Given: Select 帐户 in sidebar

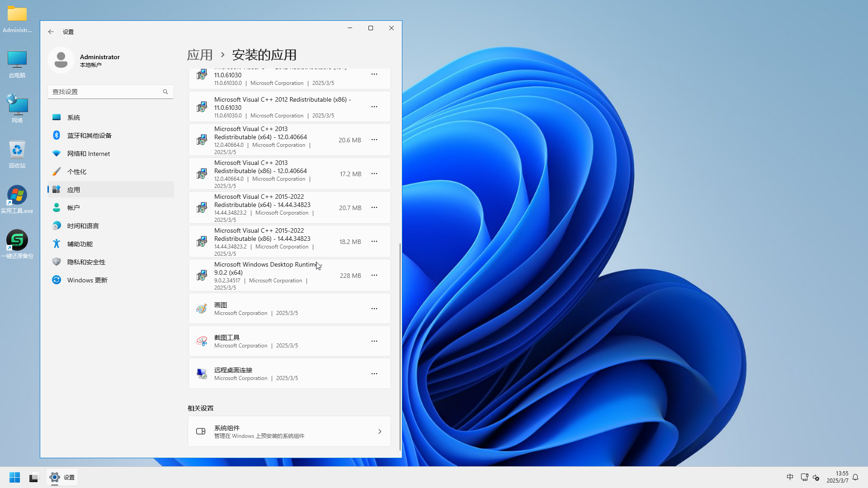Looking at the screenshot, I should [x=111, y=208].
